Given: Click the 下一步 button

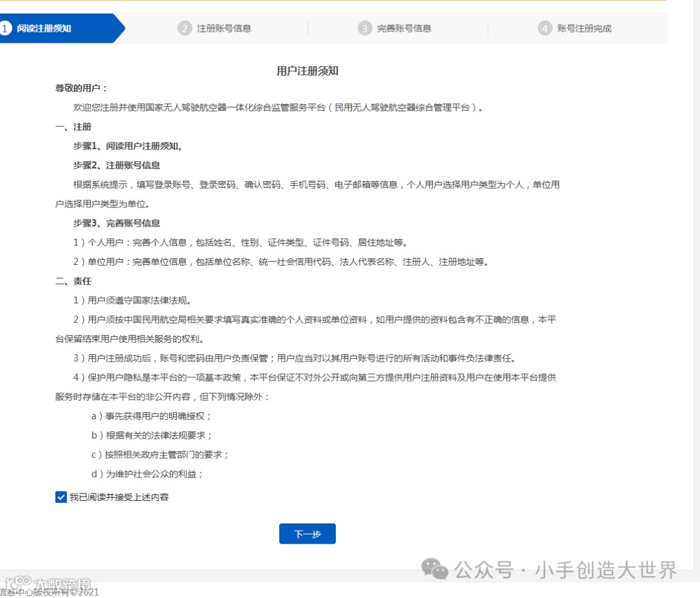Looking at the screenshot, I should pyautogui.click(x=307, y=534).
